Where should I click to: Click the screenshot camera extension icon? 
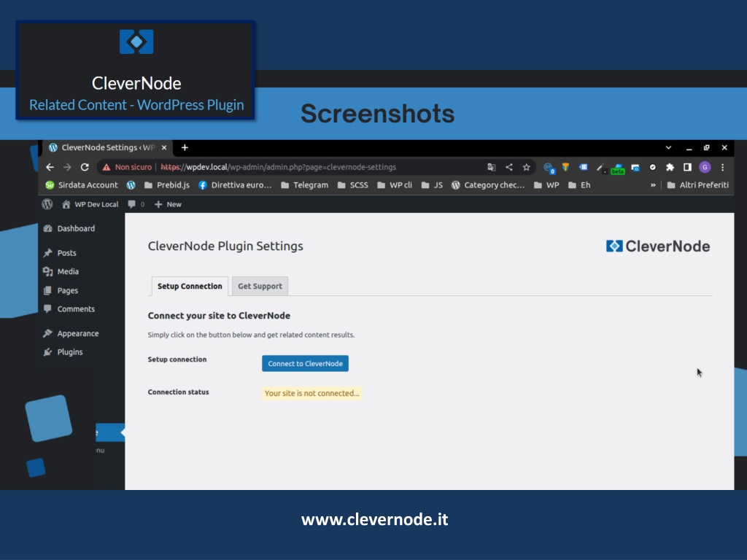tap(635, 167)
